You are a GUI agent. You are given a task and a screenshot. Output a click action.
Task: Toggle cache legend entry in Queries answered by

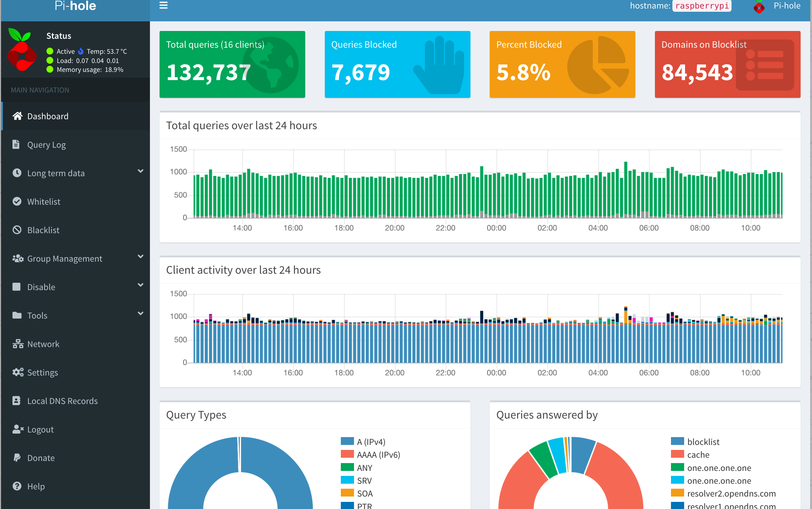[690, 455]
